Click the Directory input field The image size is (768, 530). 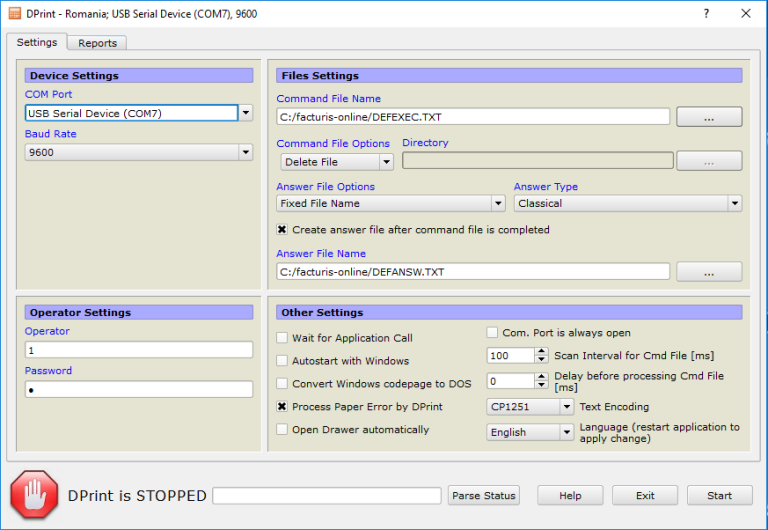coord(538,161)
